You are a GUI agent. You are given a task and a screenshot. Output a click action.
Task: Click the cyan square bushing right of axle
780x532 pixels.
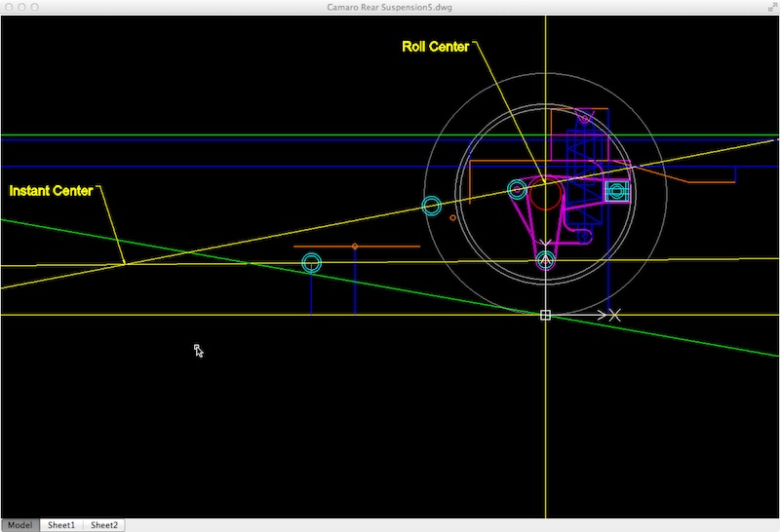(x=616, y=191)
